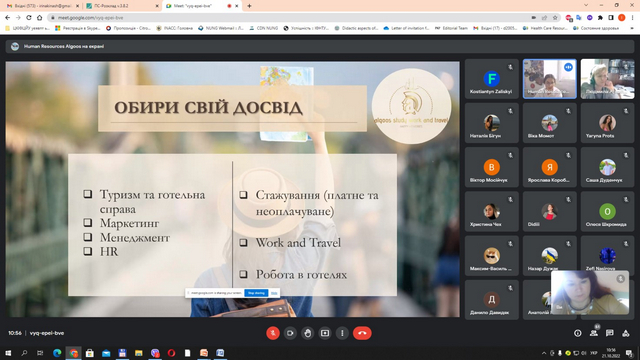Open the present screen button
Screen dimensions: 640x360
325,333
